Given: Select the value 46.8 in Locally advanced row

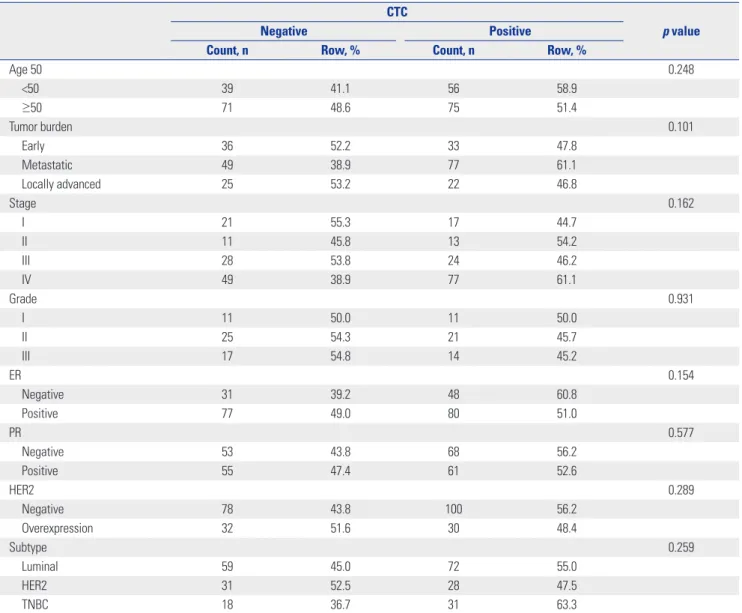Looking at the screenshot, I should pos(566,184).
